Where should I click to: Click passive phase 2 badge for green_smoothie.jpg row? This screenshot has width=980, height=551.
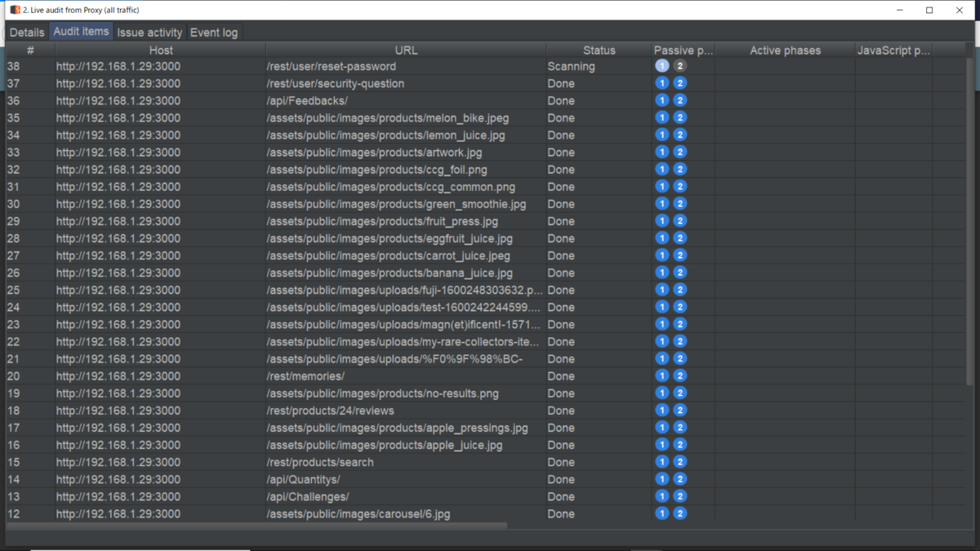coord(679,203)
